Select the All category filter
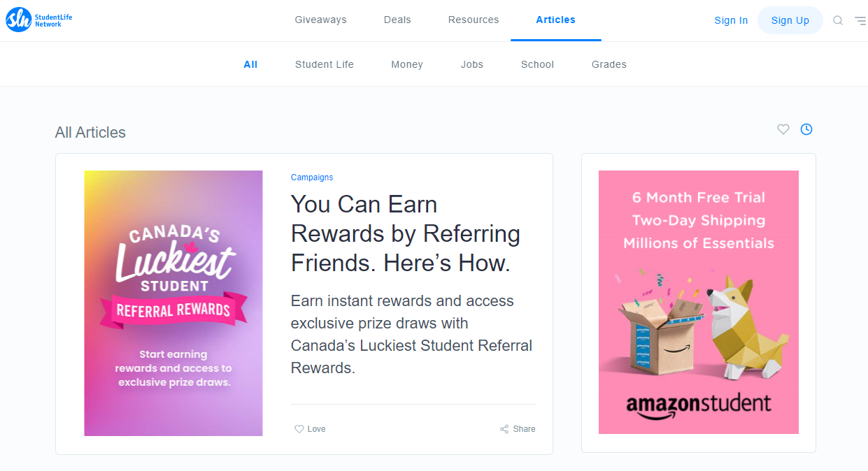 (x=250, y=64)
